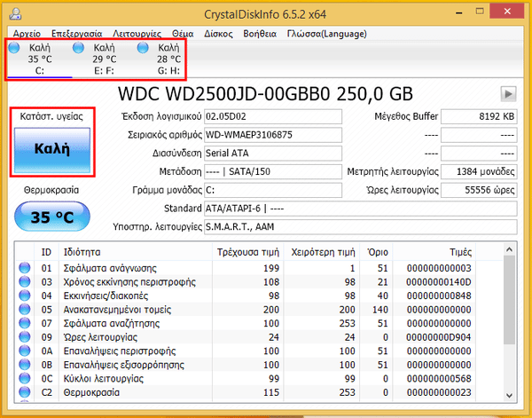Select the Επαναλήψεις εξισορρόπησης row text
This screenshot has width=532, height=418.
pos(124,365)
